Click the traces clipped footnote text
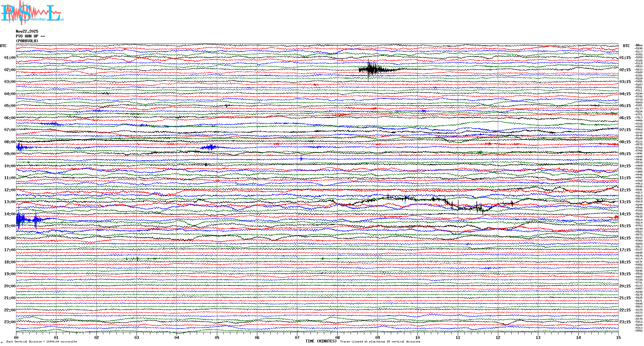This screenshot has height=346, width=644. coord(380,342)
